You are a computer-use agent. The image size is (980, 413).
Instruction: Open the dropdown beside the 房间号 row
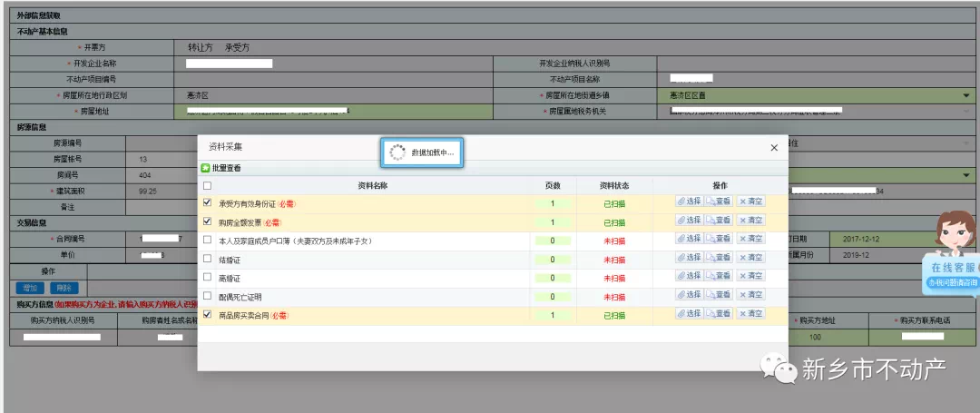(x=965, y=174)
